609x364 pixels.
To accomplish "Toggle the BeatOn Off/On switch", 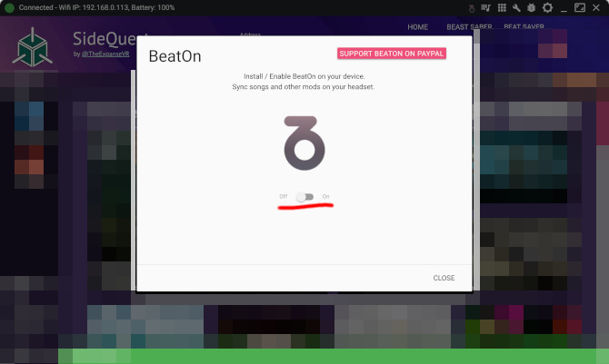I will pos(304,197).
